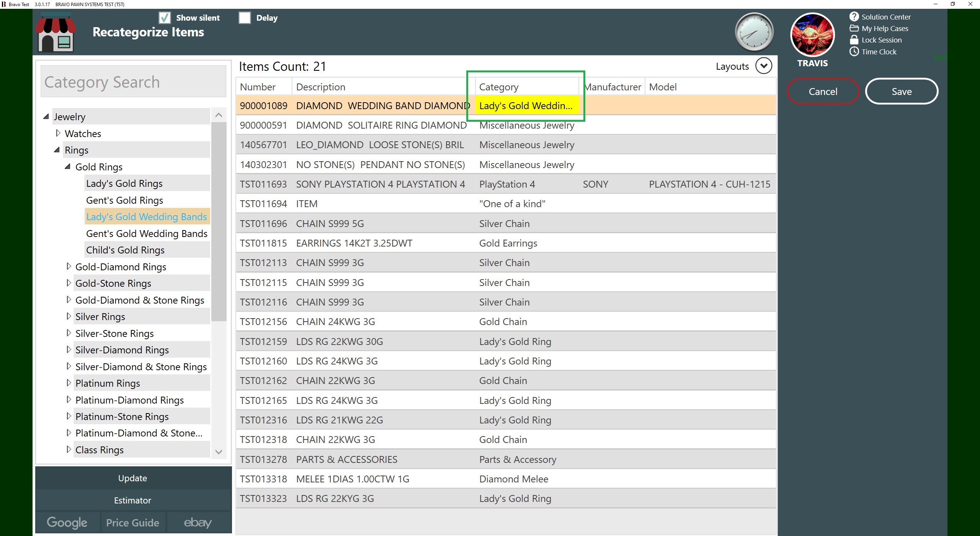The height and width of the screenshot is (536, 980).
Task: Select row TST012316 LDS RG 21KWG 22G
Action: [506, 420]
